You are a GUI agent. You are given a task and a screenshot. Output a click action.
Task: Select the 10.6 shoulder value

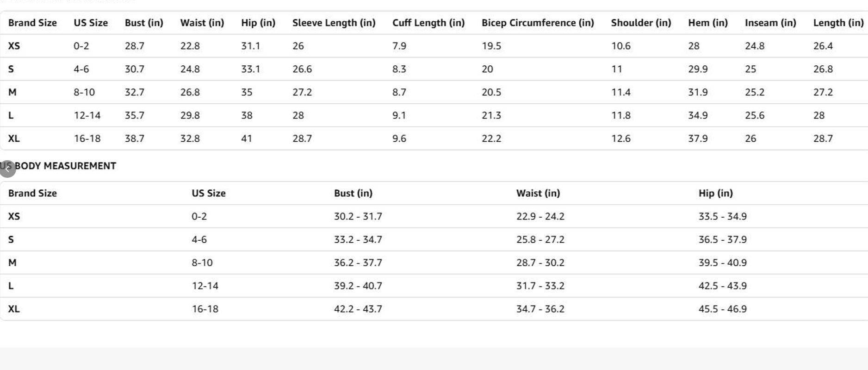click(x=620, y=46)
